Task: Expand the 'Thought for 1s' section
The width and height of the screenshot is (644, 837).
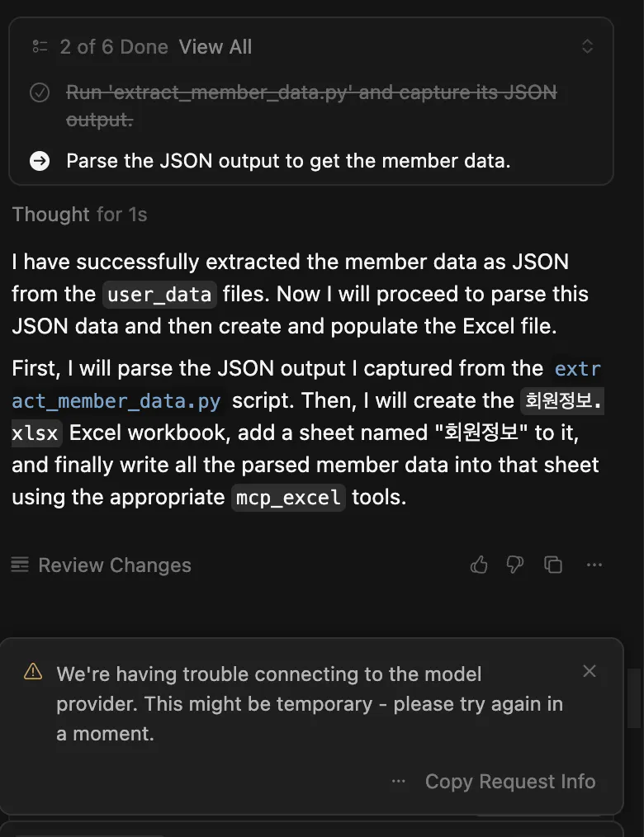Action: pos(79,215)
